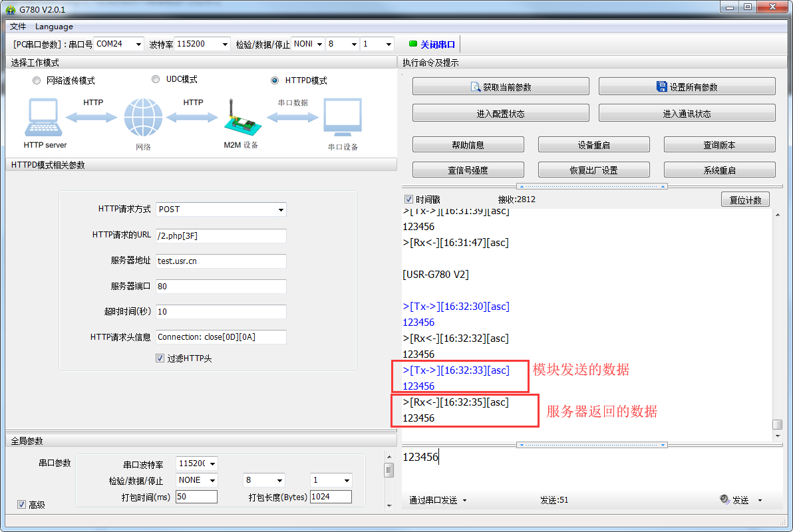The width and height of the screenshot is (793, 532).
Task: Click the green serial port status indicator
Action: pos(412,44)
